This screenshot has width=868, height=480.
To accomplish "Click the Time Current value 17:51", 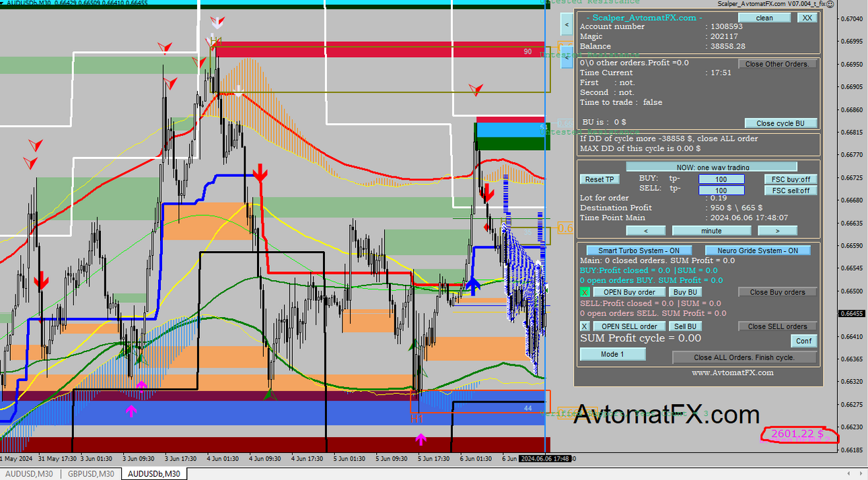I will (x=721, y=72).
